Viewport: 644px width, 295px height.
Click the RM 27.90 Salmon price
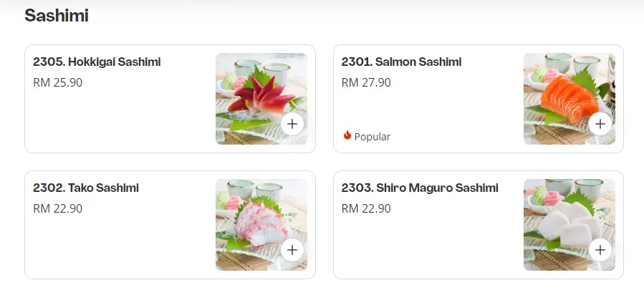(366, 82)
